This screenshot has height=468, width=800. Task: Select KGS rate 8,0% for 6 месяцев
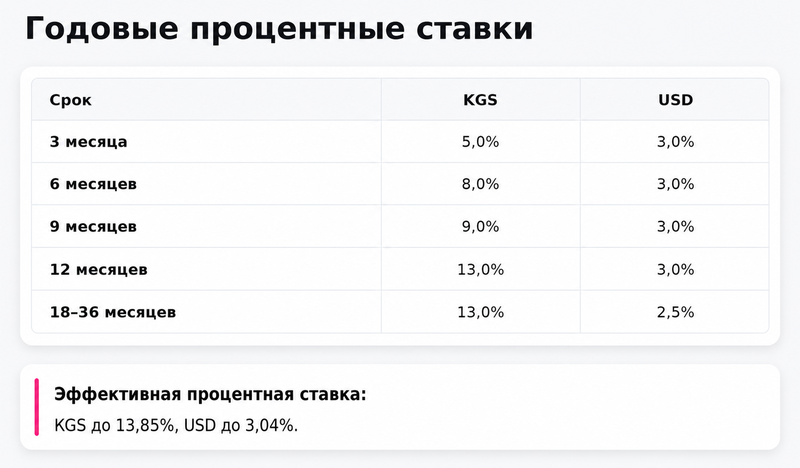click(x=480, y=184)
